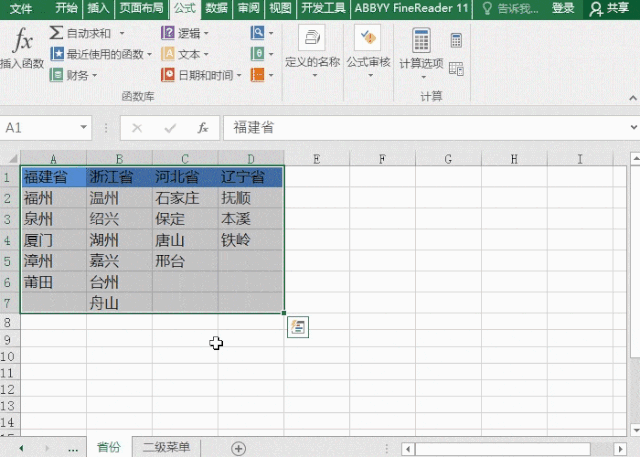
Task: Open Lookup and Reference functions icon
Action: pos(257,33)
